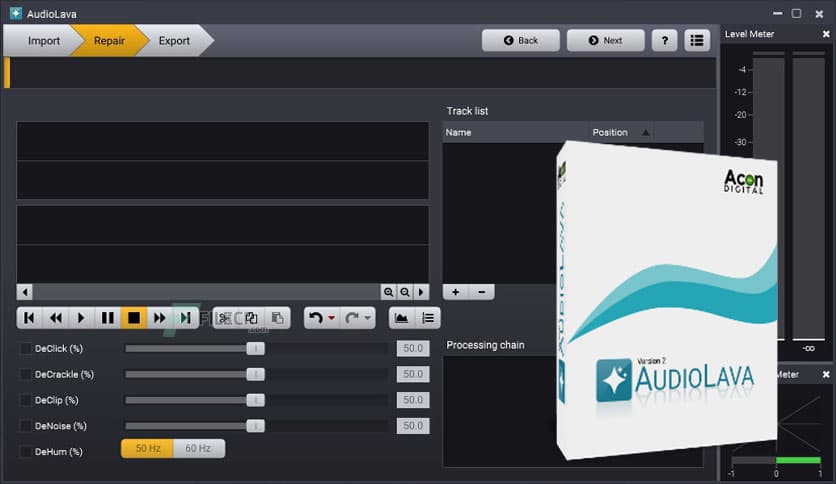The width and height of the screenshot is (836, 484).
Task: Enable the DeHum checkbox
Action: click(x=26, y=451)
